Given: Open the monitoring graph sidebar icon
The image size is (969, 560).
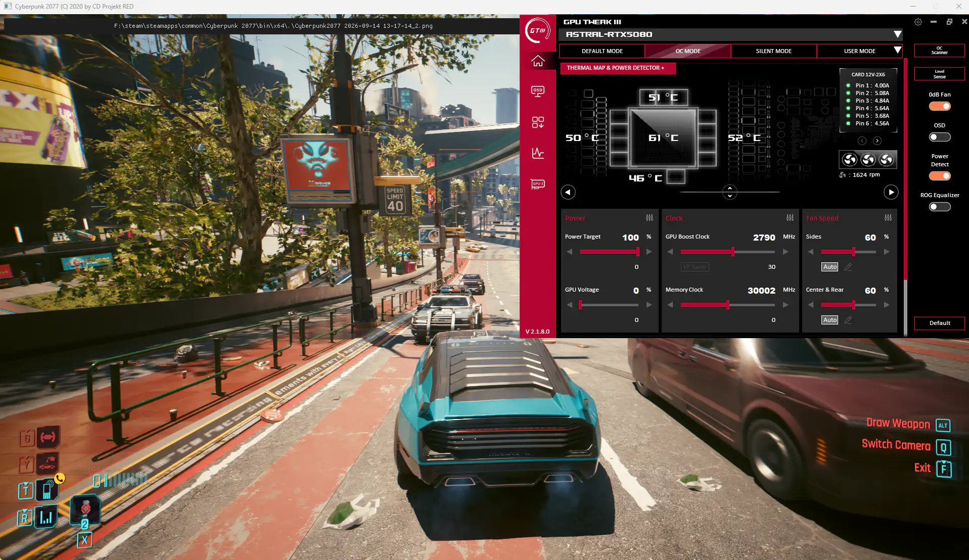Looking at the screenshot, I should click(538, 153).
